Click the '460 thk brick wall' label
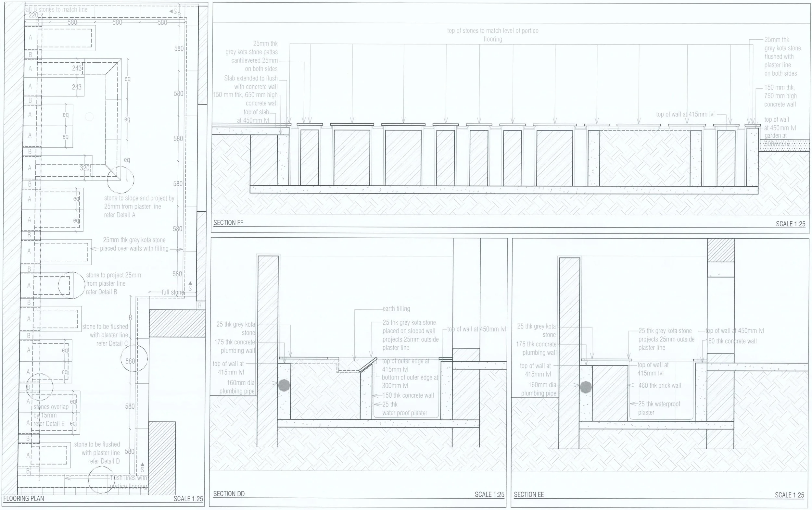 click(x=660, y=385)
